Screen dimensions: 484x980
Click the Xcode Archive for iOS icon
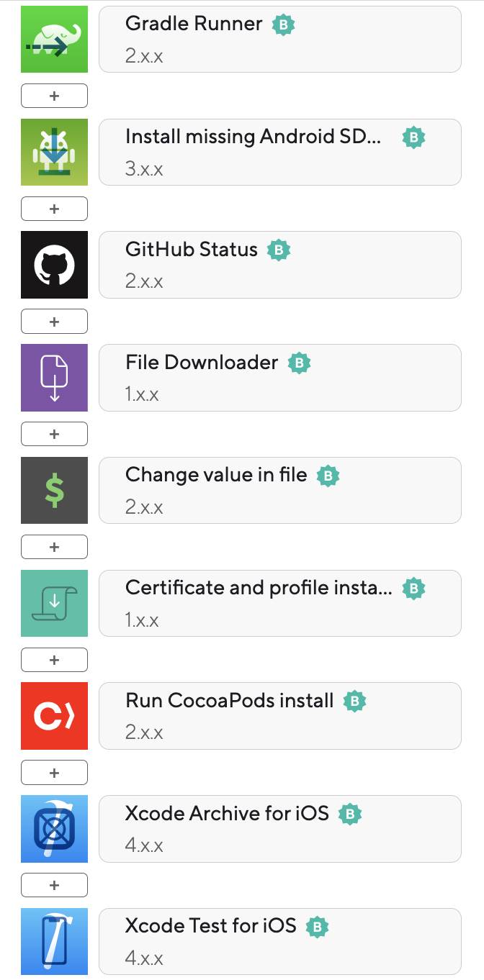tap(54, 829)
